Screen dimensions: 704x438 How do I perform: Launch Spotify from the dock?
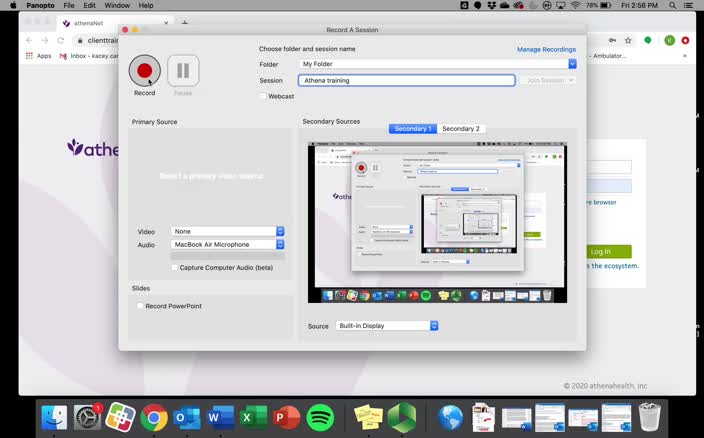320,417
